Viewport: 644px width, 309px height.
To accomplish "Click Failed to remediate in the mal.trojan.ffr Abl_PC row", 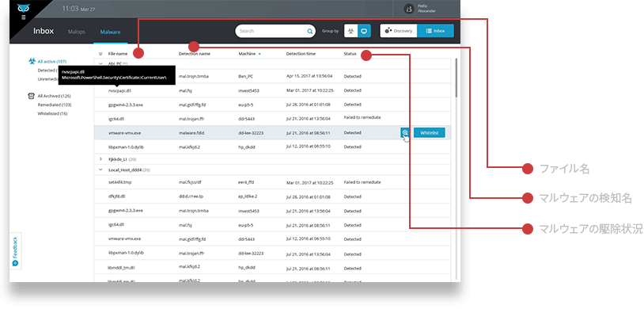I will pyautogui.click(x=362, y=118).
